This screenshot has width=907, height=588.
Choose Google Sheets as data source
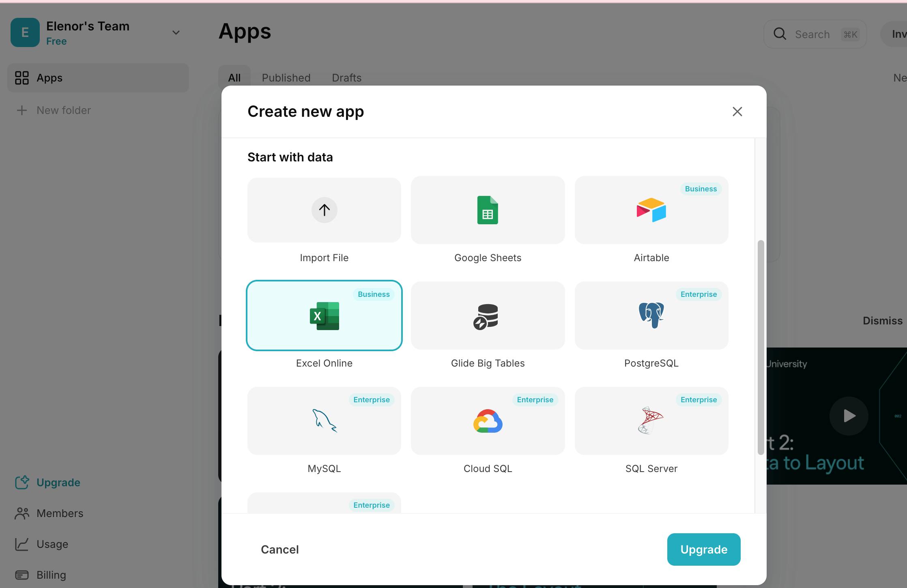488,210
